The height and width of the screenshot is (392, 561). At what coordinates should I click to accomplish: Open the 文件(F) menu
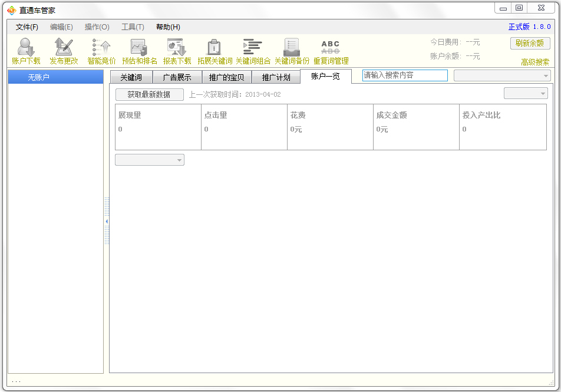pos(27,27)
